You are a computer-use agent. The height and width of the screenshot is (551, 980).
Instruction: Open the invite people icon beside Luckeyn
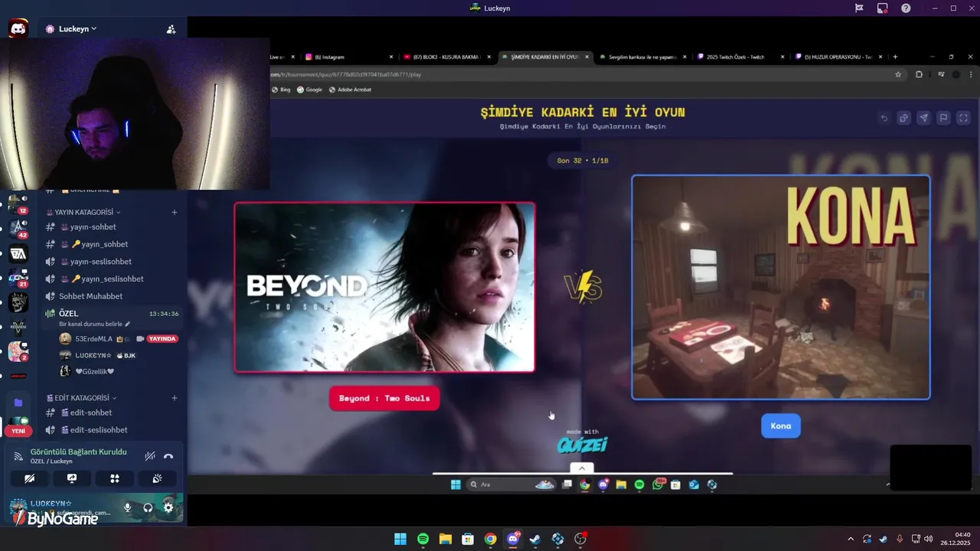point(171,29)
